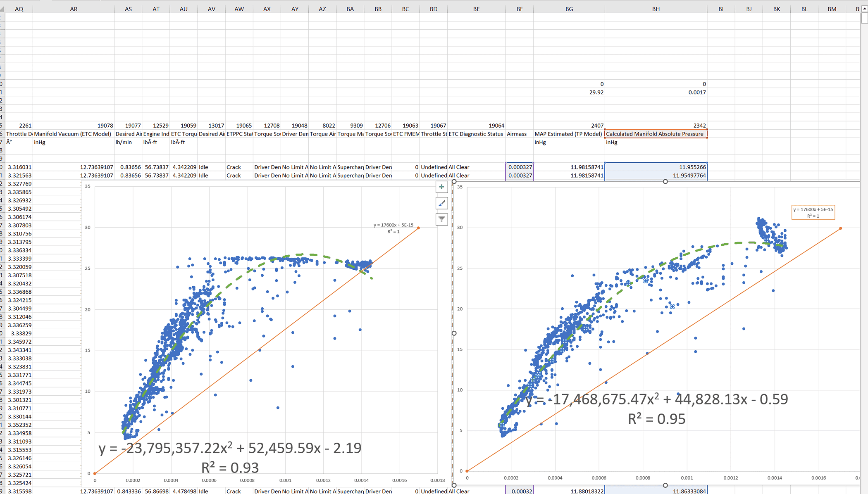Select the cell with value 11.95497764
The image size is (868, 494).
coord(656,176)
